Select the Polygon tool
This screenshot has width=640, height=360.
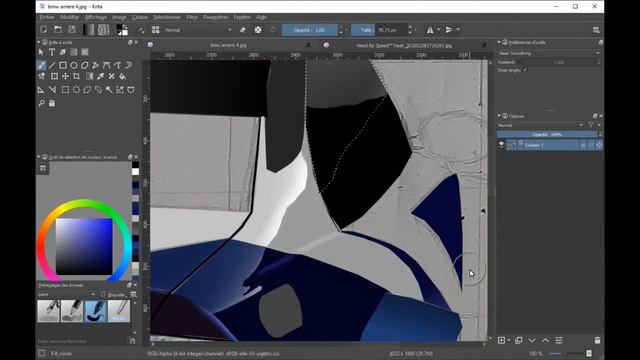coord(85,65)
